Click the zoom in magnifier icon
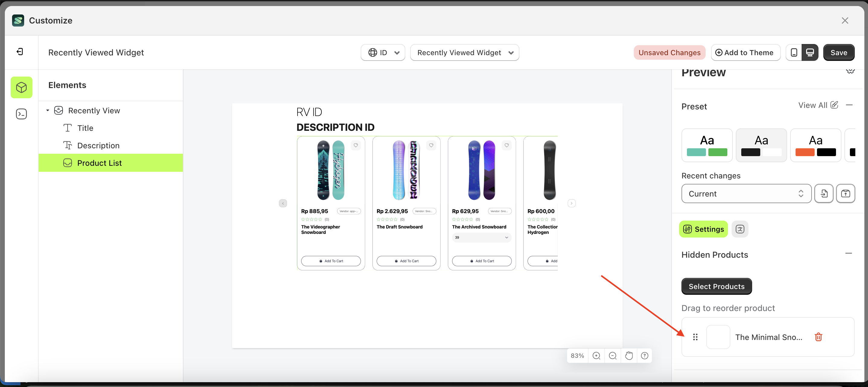 596,356
